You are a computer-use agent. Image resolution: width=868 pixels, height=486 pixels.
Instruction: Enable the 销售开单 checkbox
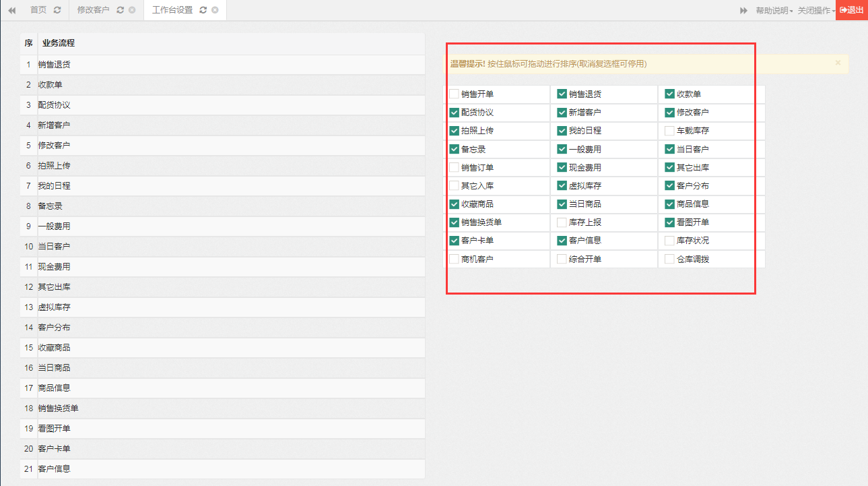[455, 94]
